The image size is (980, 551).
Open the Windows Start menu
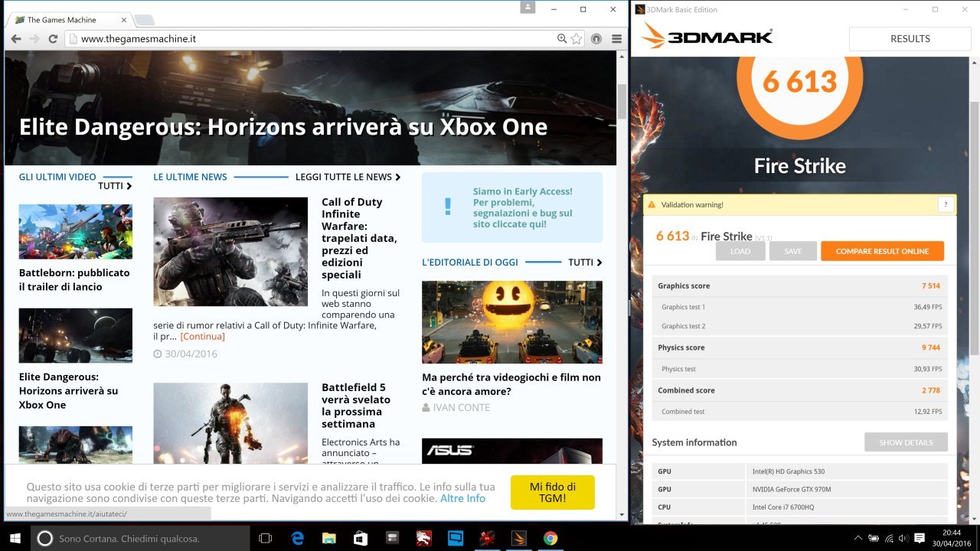pos(15,538)
